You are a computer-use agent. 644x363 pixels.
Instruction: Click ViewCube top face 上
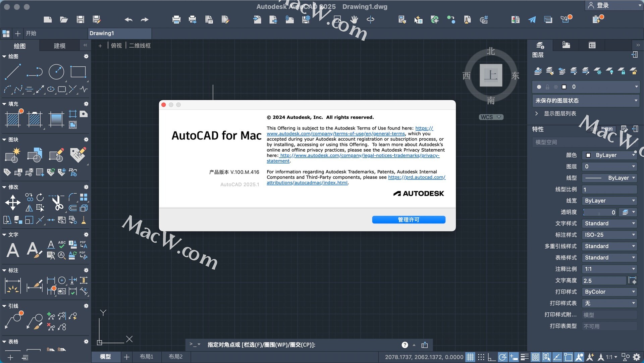(491, 75)
